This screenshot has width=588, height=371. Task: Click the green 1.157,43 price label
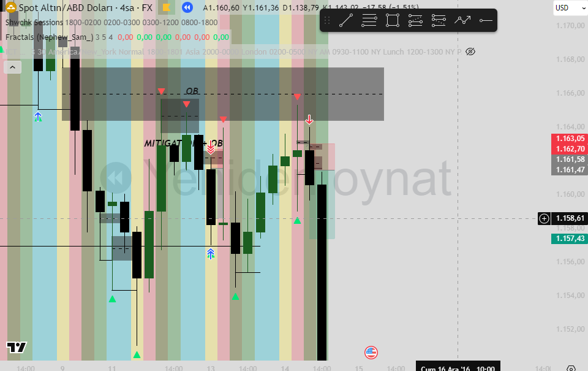click(x=570, y=239)
